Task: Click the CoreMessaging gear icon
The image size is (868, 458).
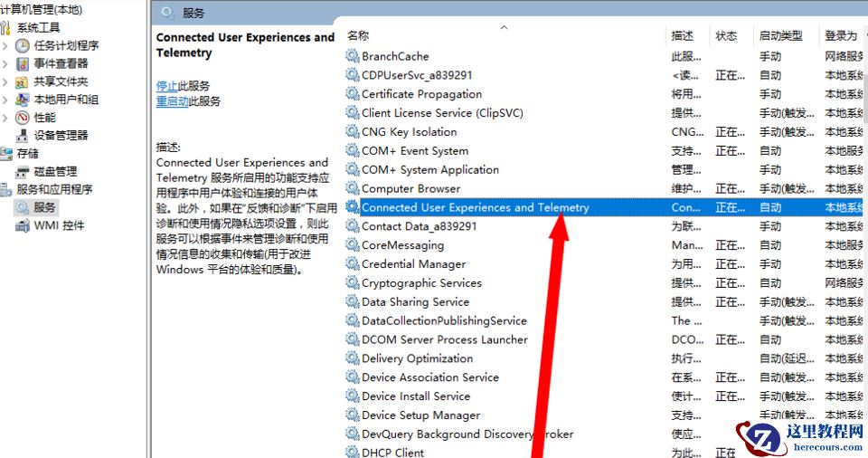Action: pos(353,244)
